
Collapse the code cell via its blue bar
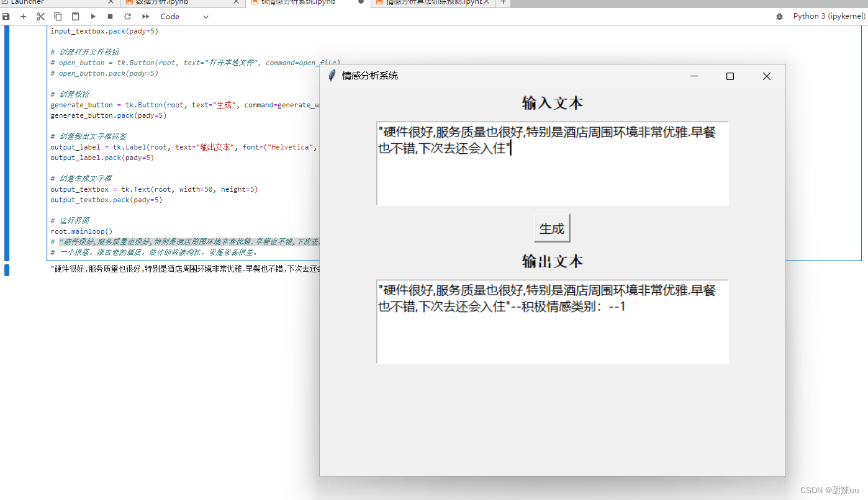6,143
